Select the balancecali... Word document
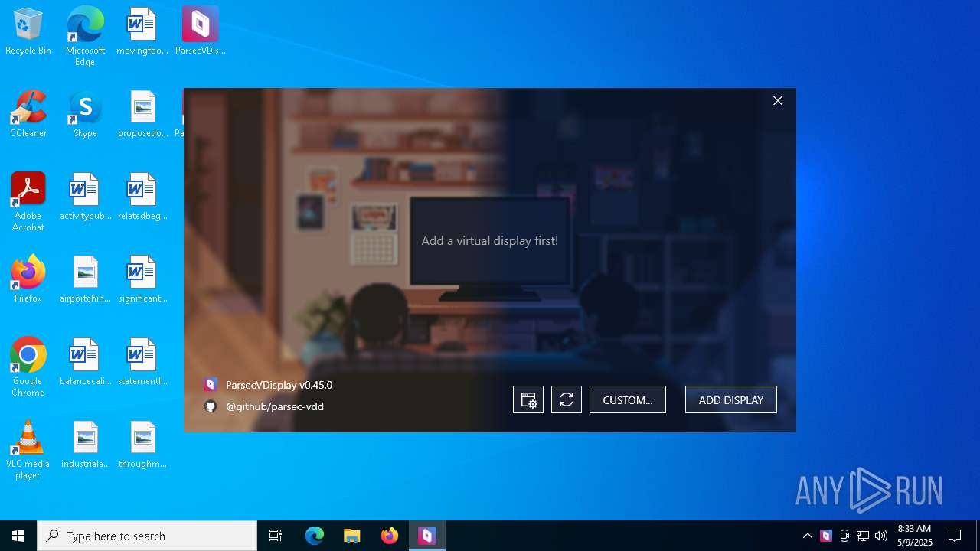Screen dimensions: 980x551 tap(85, 362)
